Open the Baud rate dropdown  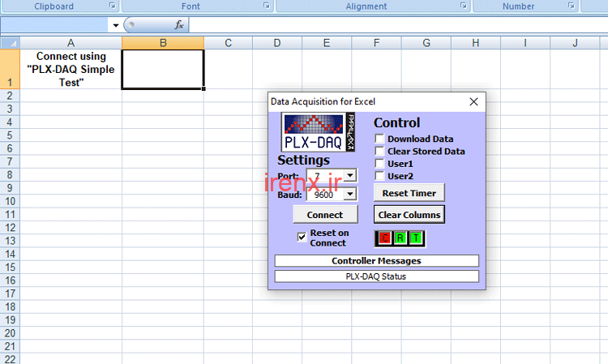click(x=349, y=194)
